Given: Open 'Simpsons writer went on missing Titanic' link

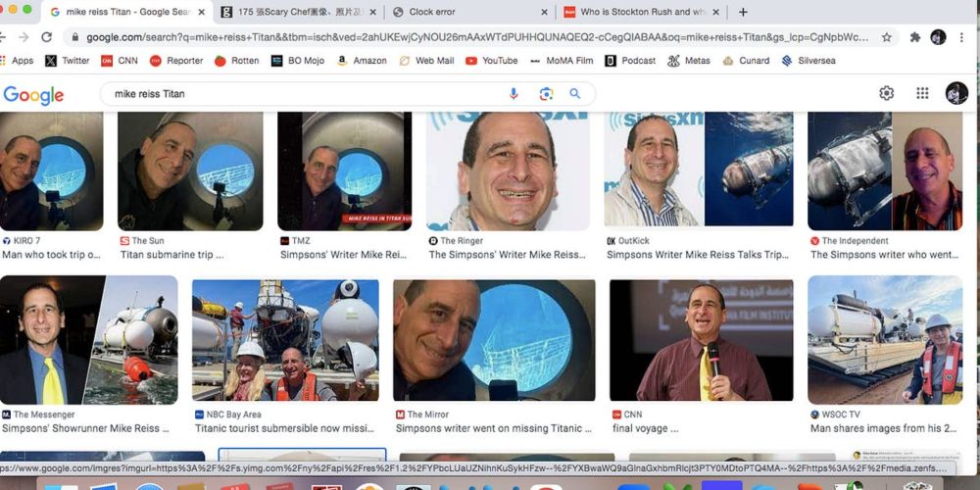Looking at the screenshot, I should [493, 429].
